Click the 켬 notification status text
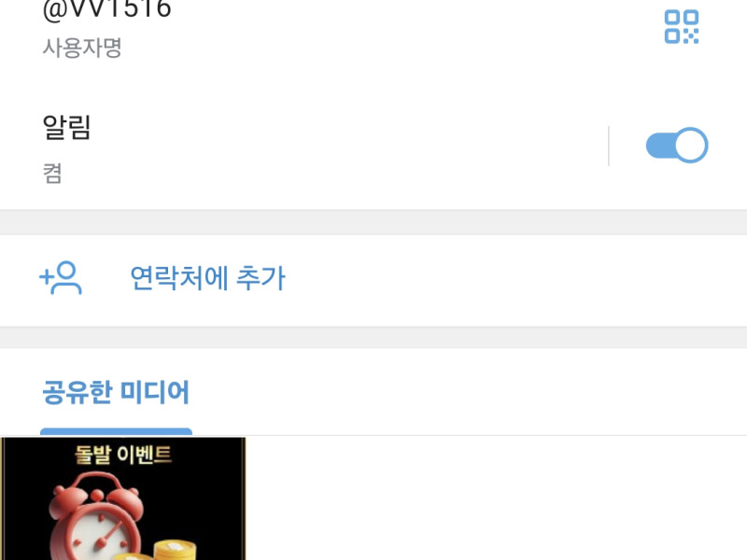 coord(52,173)
